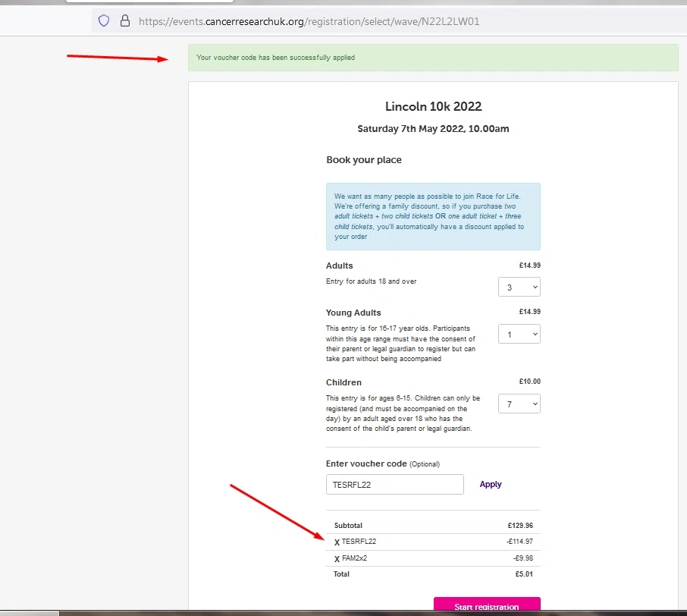The height and width of the screenshot is (616, 687).
Task: Click the Adults label
Action: point(339,266)
